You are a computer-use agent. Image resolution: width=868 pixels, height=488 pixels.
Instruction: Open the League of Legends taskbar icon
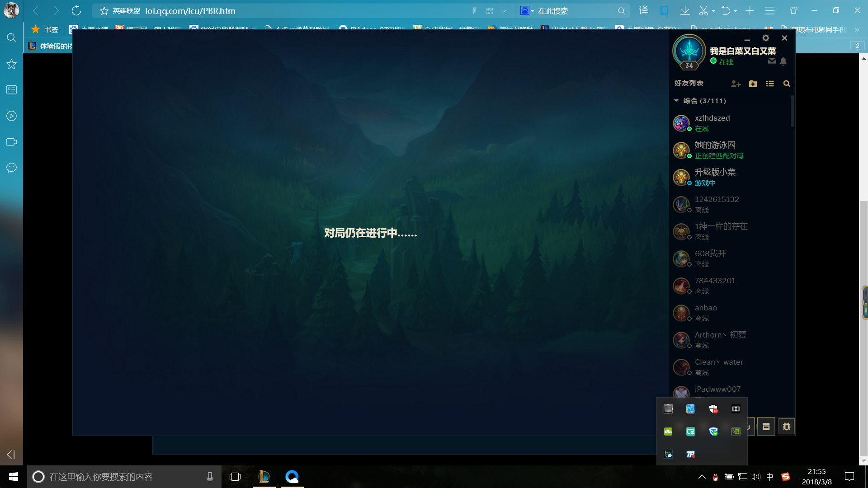264,477
